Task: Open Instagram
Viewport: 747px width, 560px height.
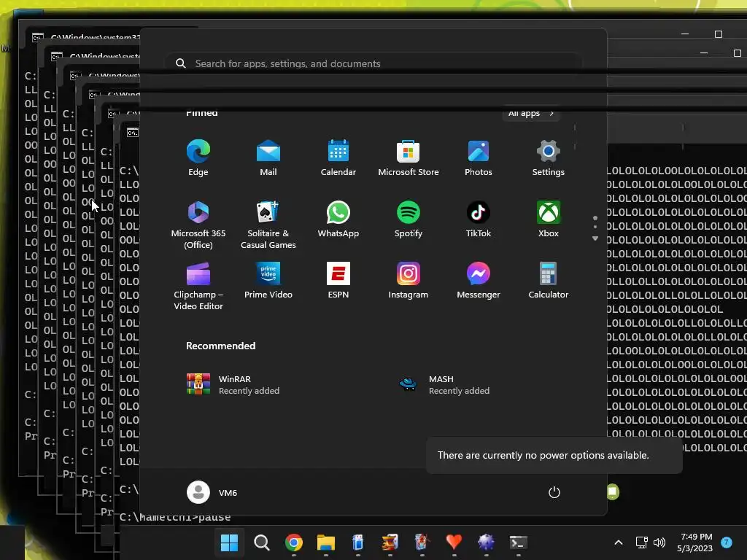Action: pyautogui.click(x=409, y=281)
